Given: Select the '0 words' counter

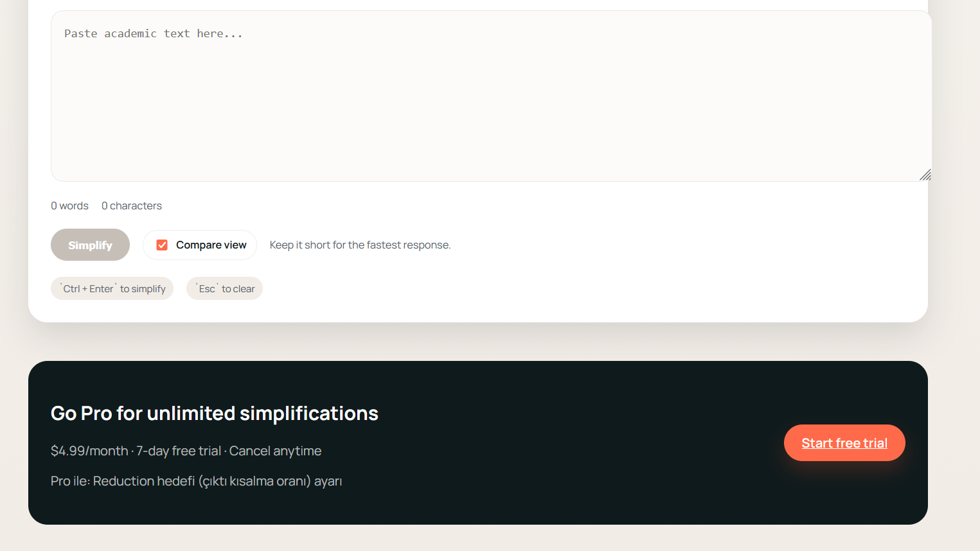Looking at the screenshot, I should (69, 206).
